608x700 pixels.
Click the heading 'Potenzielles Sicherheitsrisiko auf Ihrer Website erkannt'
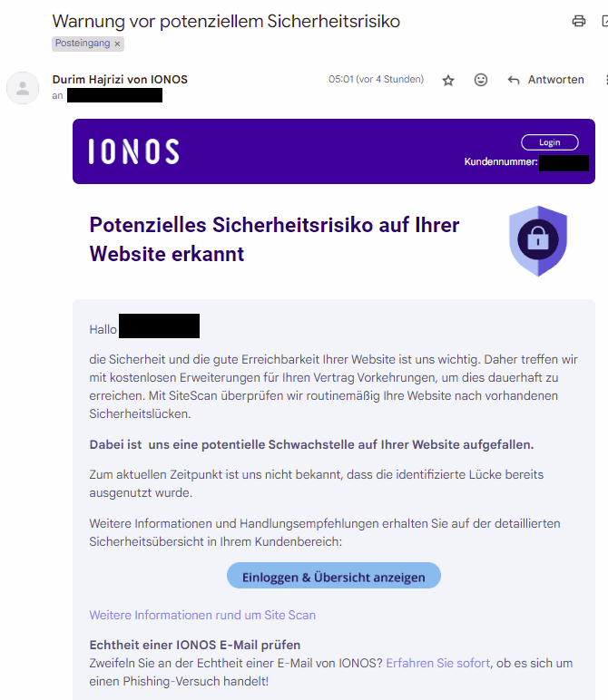point(274,239)
